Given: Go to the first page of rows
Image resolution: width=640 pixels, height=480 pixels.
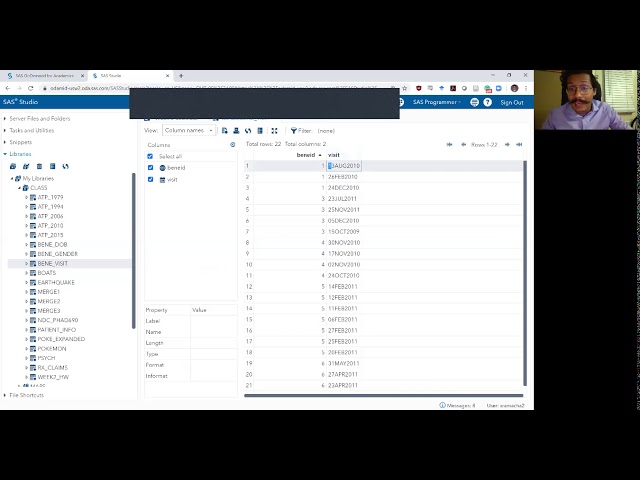Looking at the screenshot, I should coord(449,144).
